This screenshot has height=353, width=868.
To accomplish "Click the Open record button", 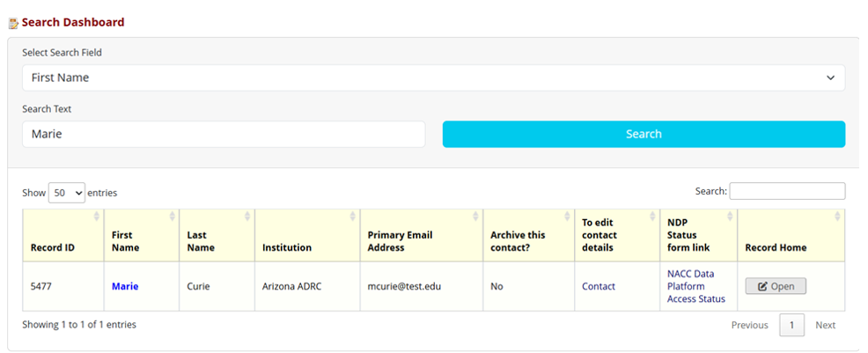I will (x=776, y=286).
